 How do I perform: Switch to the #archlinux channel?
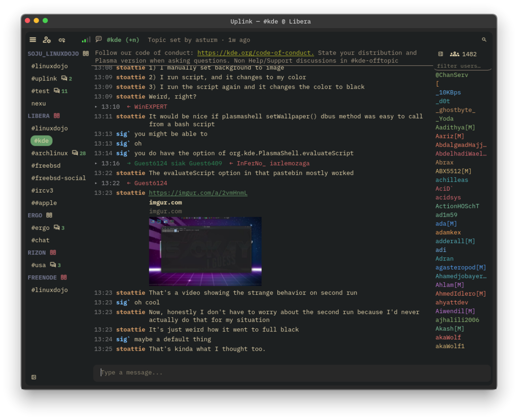point(49,153)
